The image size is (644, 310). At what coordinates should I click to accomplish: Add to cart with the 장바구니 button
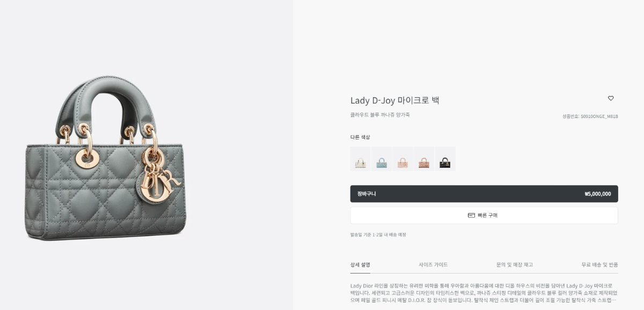pyautogui.click(x=484, y=194)
